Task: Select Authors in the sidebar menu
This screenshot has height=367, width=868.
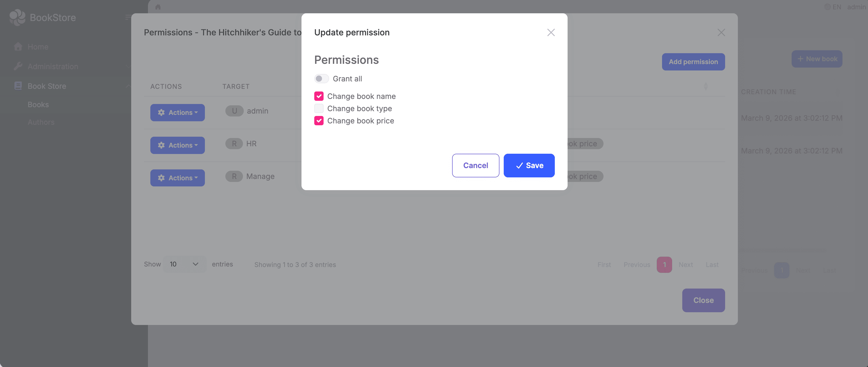Action: click(41, 122)
